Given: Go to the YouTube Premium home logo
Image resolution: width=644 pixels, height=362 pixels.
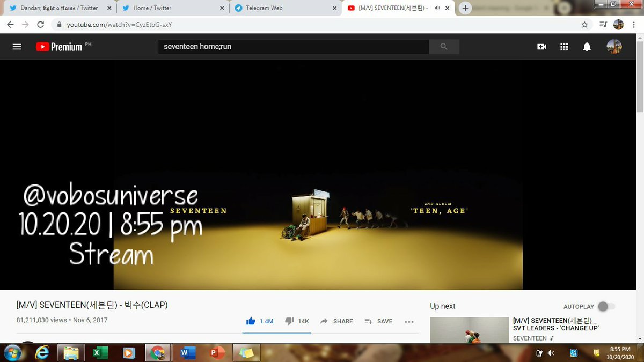Looking at the screenshot, I should click(x=60, y=47).
